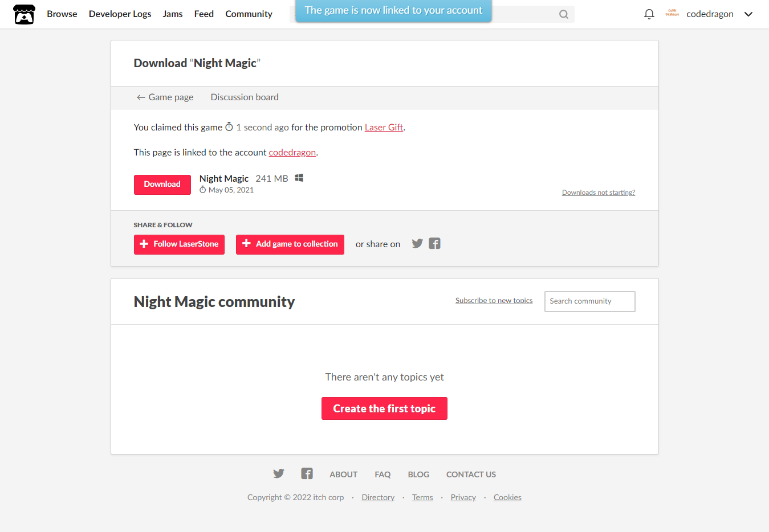Click the Night Magic community heading

(x=214, y=302)
